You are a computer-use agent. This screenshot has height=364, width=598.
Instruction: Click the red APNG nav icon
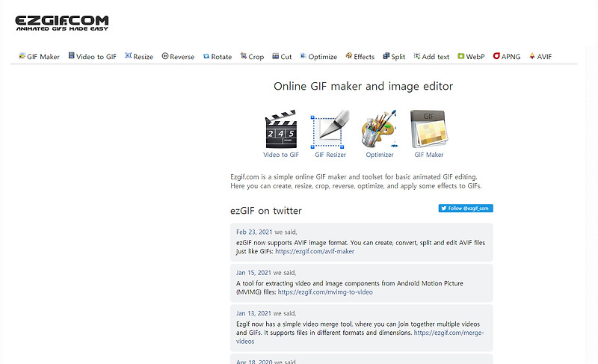[x=496, y=55]
